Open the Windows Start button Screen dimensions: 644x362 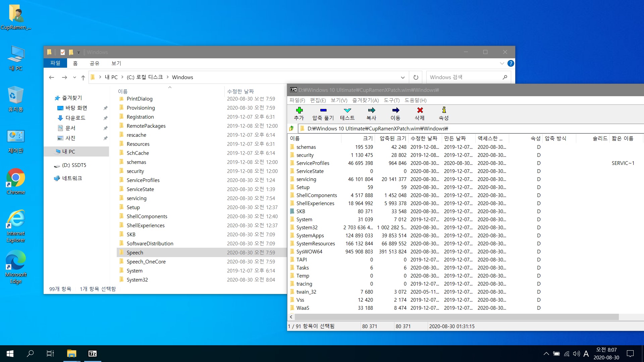(10, 354)
